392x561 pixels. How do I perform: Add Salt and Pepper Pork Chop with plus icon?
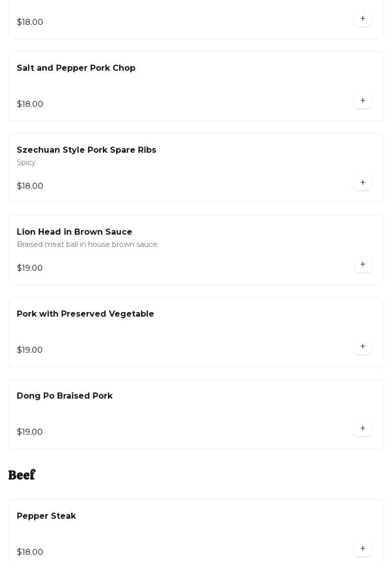click(362, 101)
